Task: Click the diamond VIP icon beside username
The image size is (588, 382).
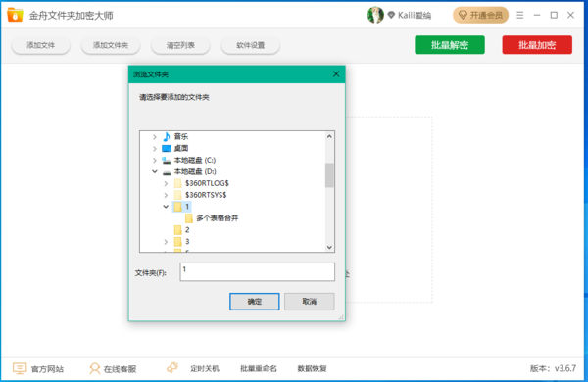Action: [x=391, y=15]
